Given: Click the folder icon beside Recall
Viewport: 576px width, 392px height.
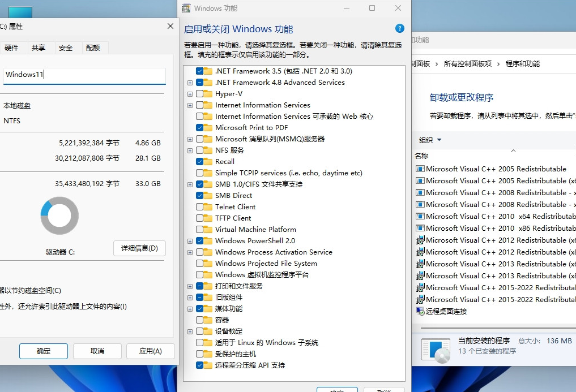Looking at the screenshot, I should tap(208, 162).
